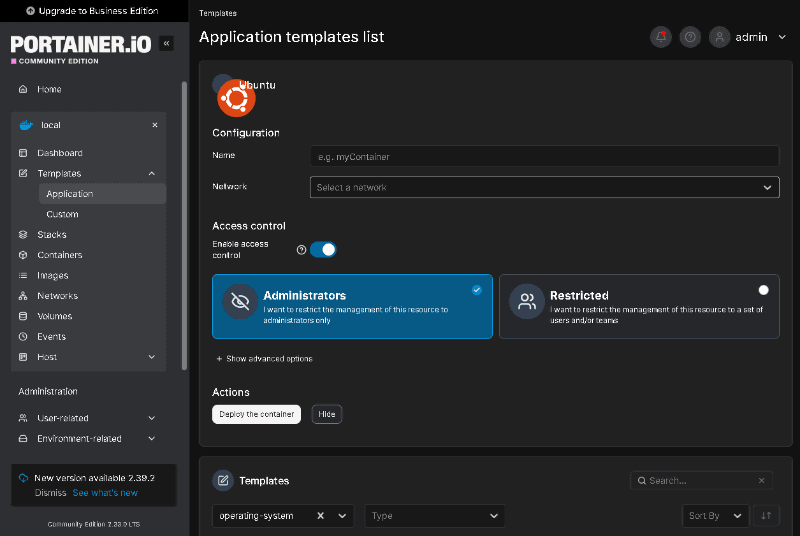Open notifications via the bell icon
Image resolution: width=800 pixels, height=536 pixels.
pos(661,37)
